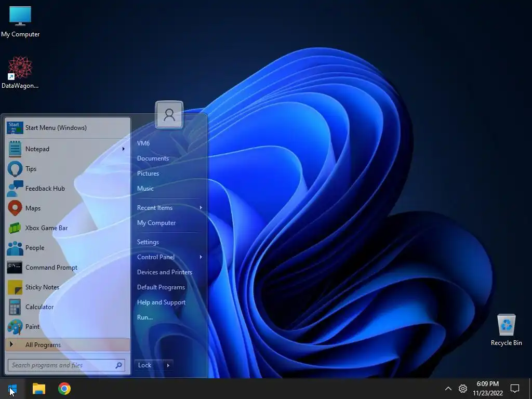Screen dimensions: 532x399
Task: Click the People app icon
Action: pos(15,248)
